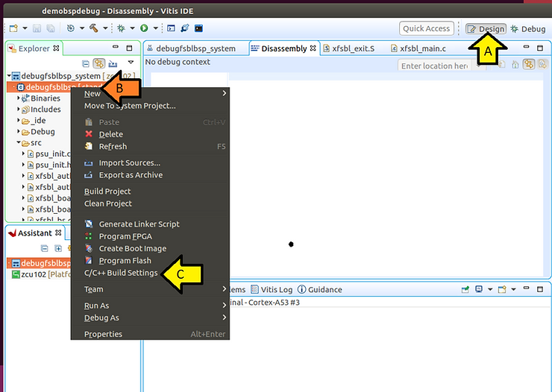The image size is (552, 392).
Task: Open the Run launch dropdown arrow
Action: [x=155, y=28]
